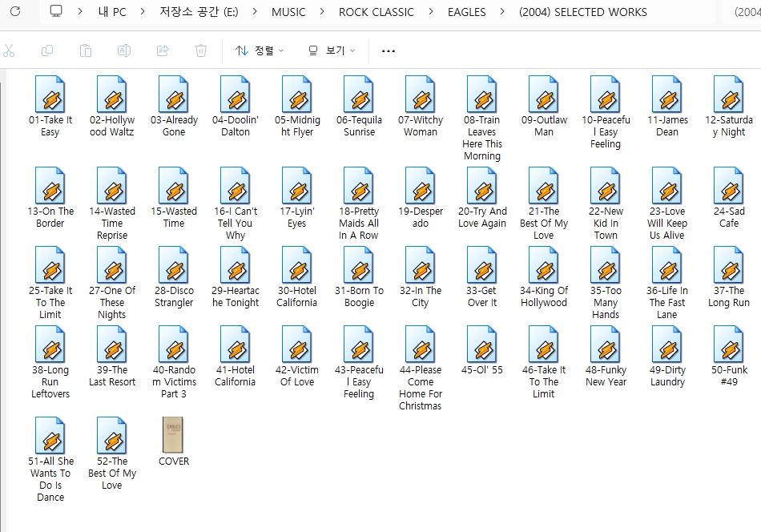Click the Delete trash can icon

[x=201, y=50]
